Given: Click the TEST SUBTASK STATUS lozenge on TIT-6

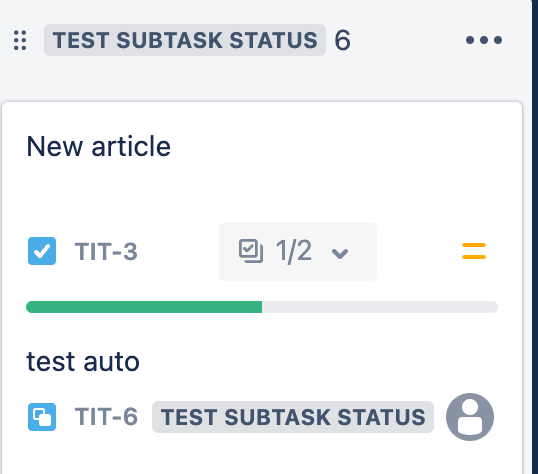Looking at the screenshot, I should click(293, 417).
